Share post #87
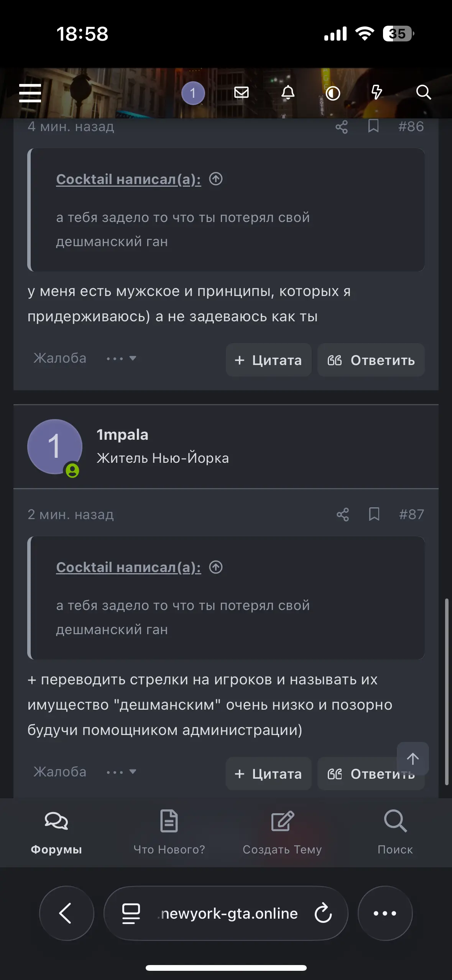The height and width of the screenshot is (980, 452). point(342,515)
